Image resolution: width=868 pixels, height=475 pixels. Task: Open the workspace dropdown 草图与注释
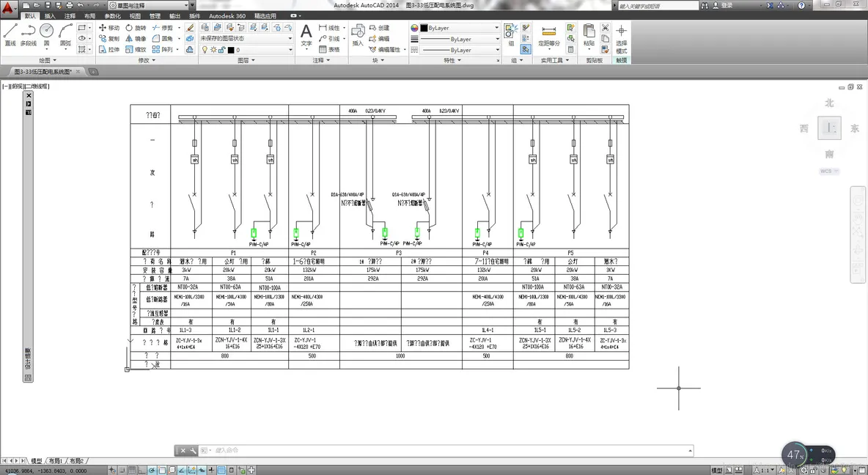pos(148,5)
